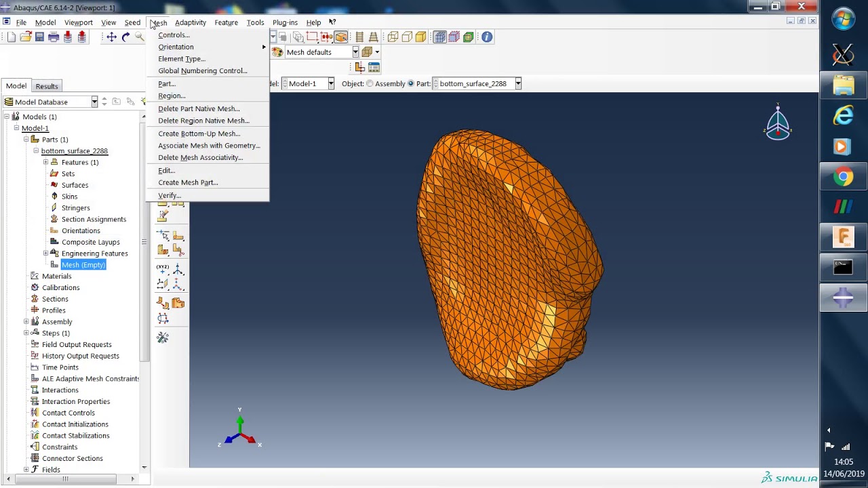
Task: Select the Partition Cell tool in toolbox
Action: click(163, 250)
